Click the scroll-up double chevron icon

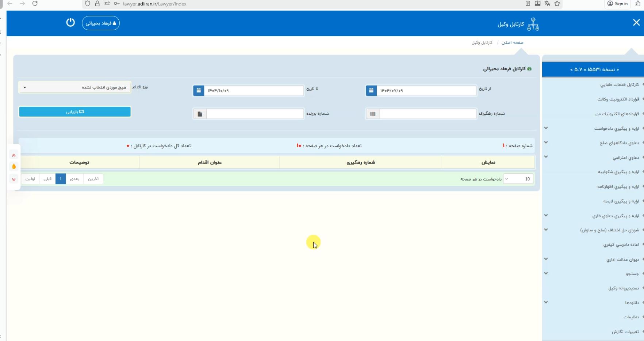(14, 155)
